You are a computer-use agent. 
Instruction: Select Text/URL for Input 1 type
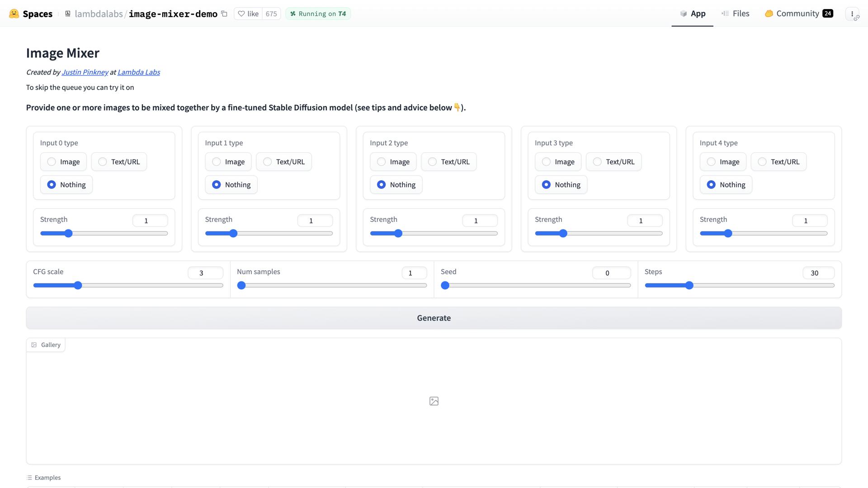[x=268, y=162]
